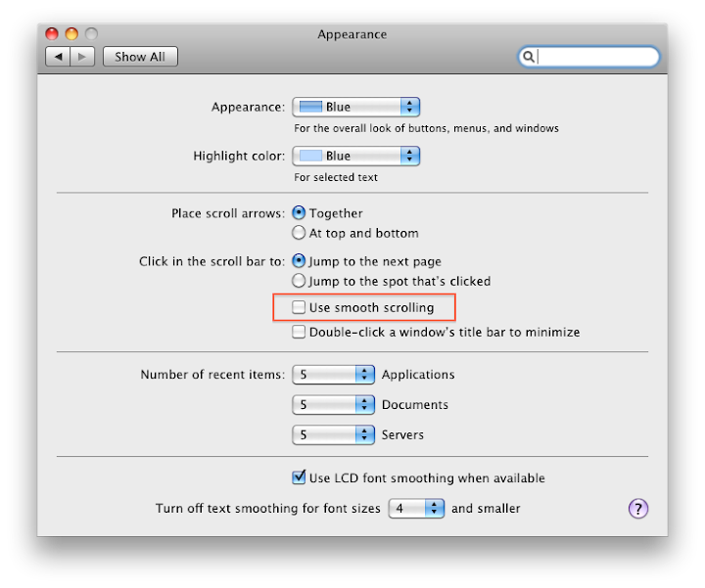Open help via the purple question mark
Screen dimensions: 705x588
(x=638, y=509)
